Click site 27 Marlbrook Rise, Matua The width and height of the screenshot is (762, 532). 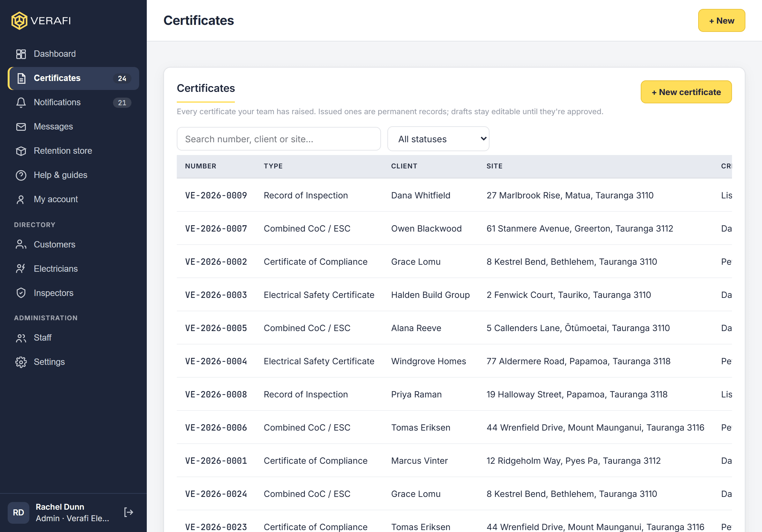[570, 196]
